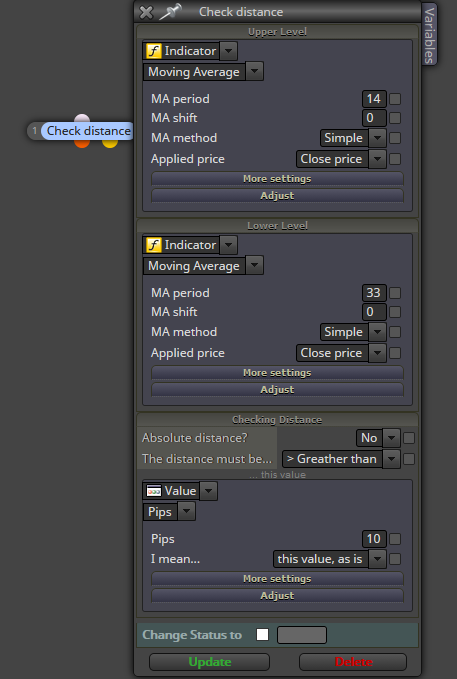
Task: Click the Upper Level Indicator function icon
Action: [153, 51]
